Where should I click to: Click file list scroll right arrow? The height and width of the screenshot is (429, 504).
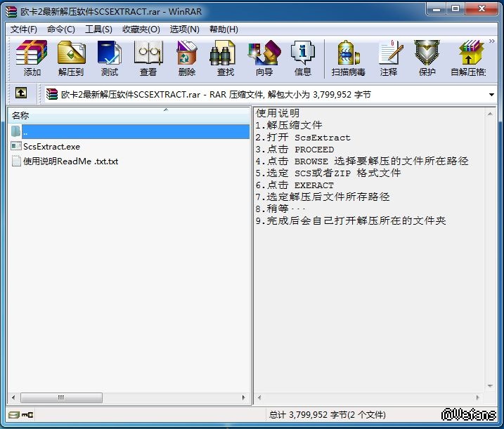point(243,397)
